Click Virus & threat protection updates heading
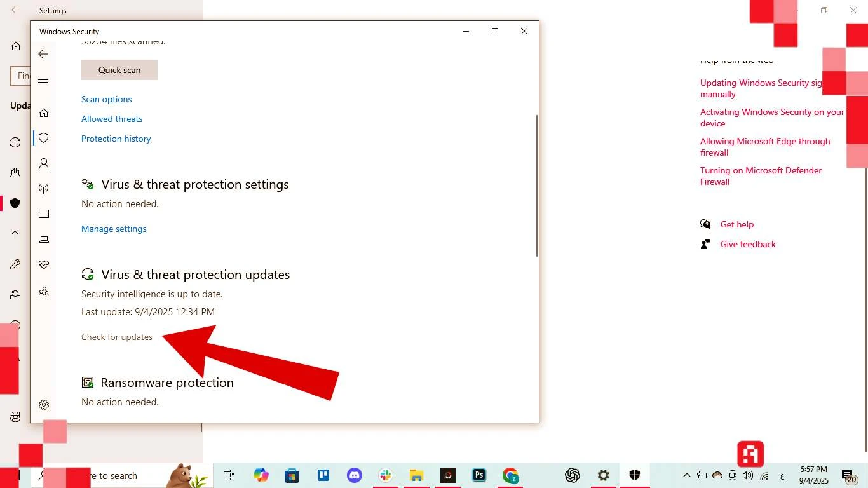The width and height of the screenshot is (868, 488). tap(196, 274)
